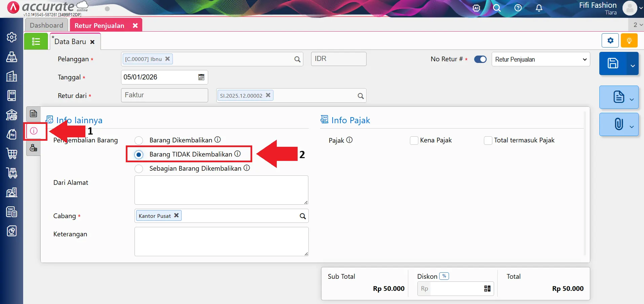Click the Keterangan text area

tap(221, 241)
